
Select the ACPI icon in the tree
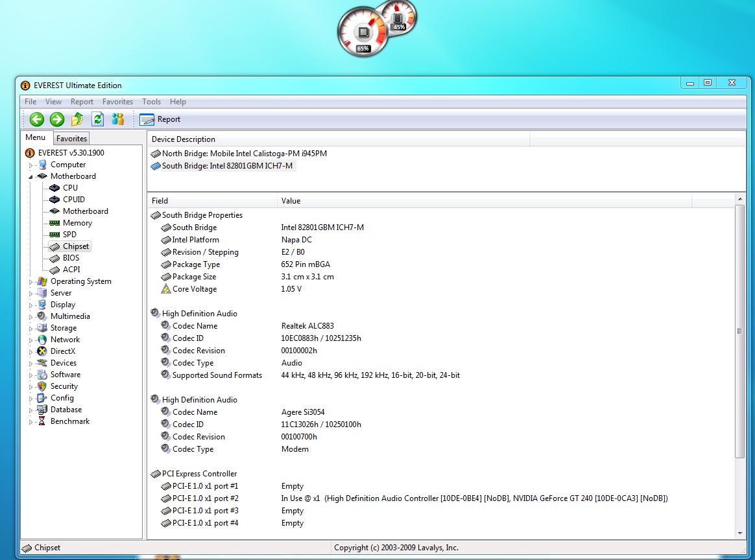tap(54, 270)
